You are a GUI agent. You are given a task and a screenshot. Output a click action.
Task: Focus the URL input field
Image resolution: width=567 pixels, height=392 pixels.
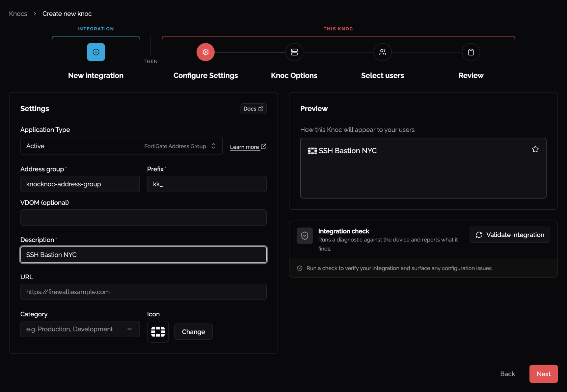[143, 292]
